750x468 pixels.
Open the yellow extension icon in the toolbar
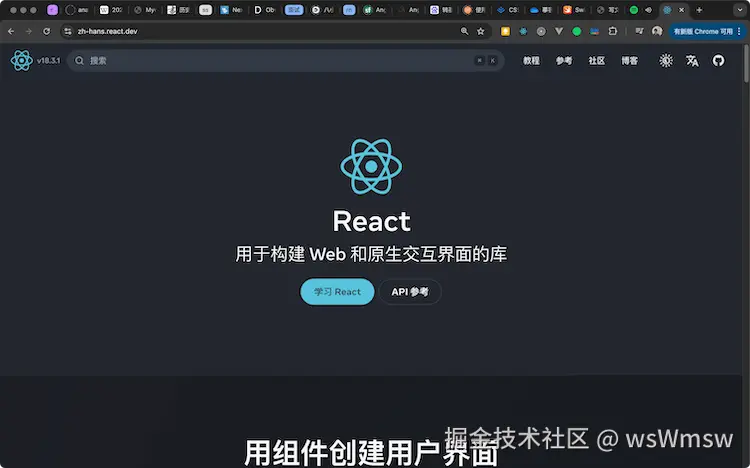(x=505, y=31)
